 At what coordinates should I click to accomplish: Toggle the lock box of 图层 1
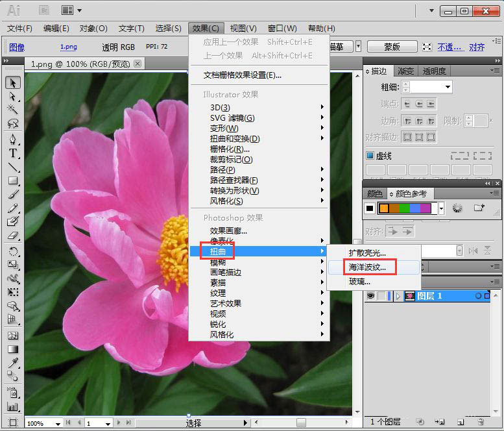[381, 295]
